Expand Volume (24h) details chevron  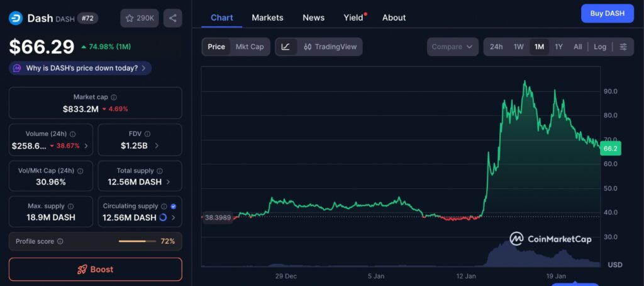click(x=86, y=146)
